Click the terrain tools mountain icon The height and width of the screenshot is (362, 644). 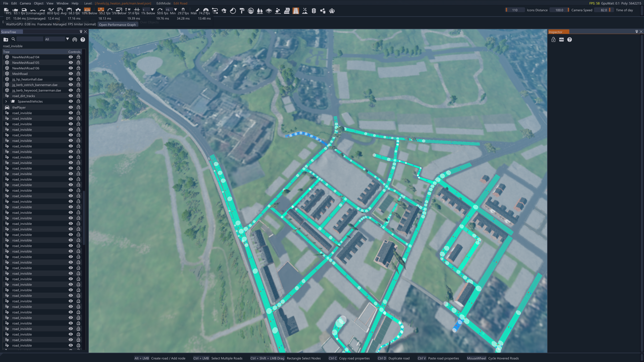click(x=305, y=11)
